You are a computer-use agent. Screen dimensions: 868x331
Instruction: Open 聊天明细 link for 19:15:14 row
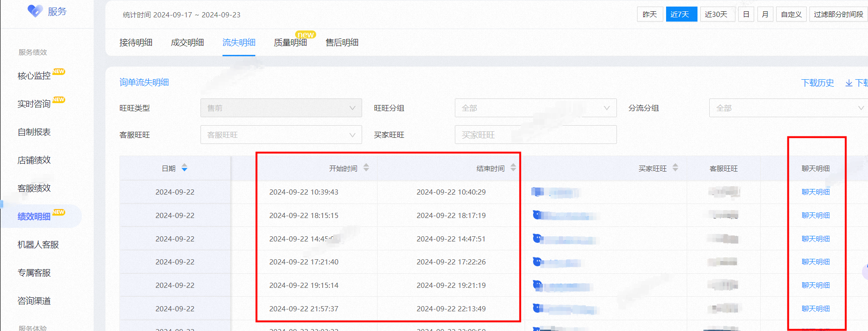[x=816, y=285]
